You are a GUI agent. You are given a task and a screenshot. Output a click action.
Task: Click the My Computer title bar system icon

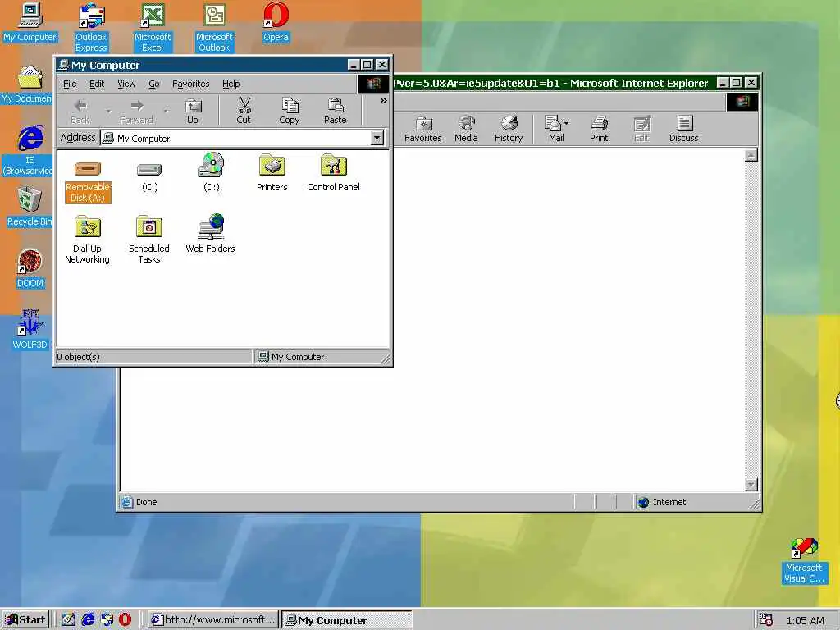(x=63, y=65)
